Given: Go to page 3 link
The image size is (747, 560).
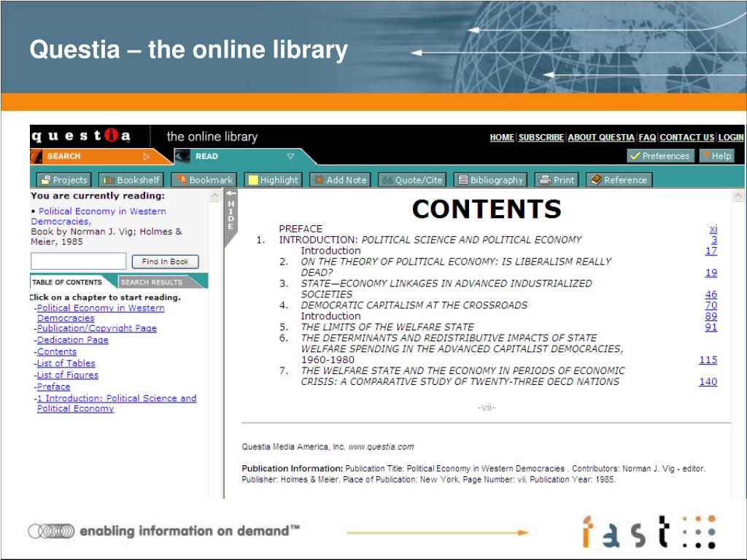Looking at the screenshot, I should [714, 240].
